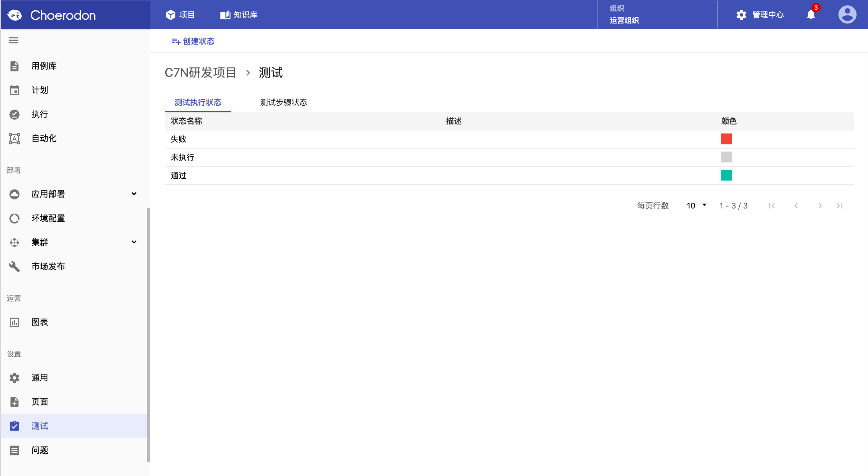Click the 计划 calendar icon
This screenshot has width=868, height=476.
coord(14,90)
